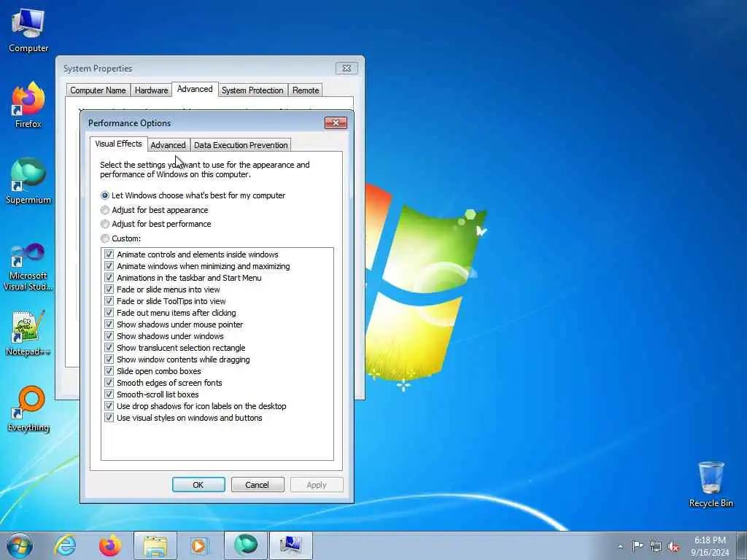The height and width of the screenshot is (560, 747).
Task: Uncheck Show shadows under windows
Action: point(109,336)
